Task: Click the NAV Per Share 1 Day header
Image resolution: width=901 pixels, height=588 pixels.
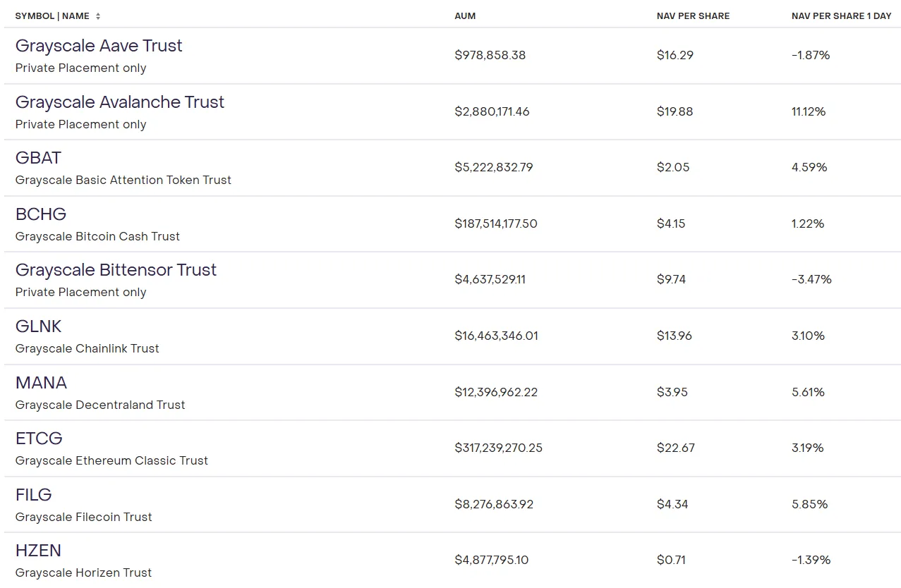Action: [x=842, y=16]
